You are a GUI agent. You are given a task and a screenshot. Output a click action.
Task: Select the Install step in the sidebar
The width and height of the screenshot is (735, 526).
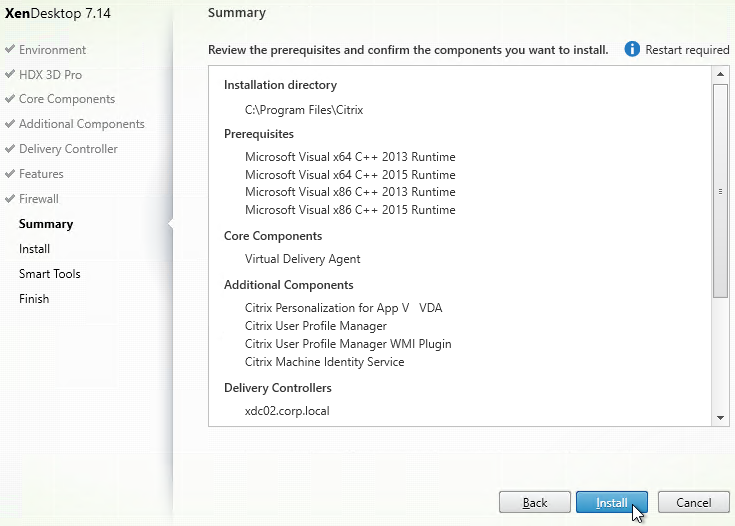pyautogui.click(x=34, y=249)
